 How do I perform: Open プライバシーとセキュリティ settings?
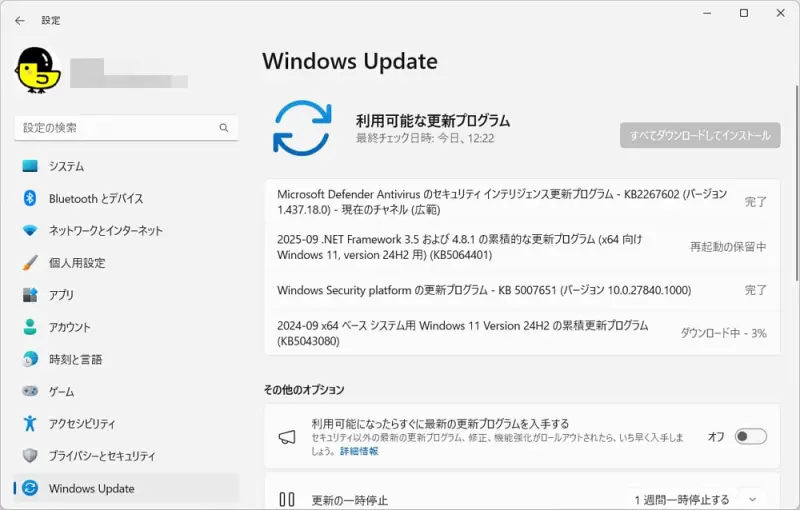tap(126, 455)
